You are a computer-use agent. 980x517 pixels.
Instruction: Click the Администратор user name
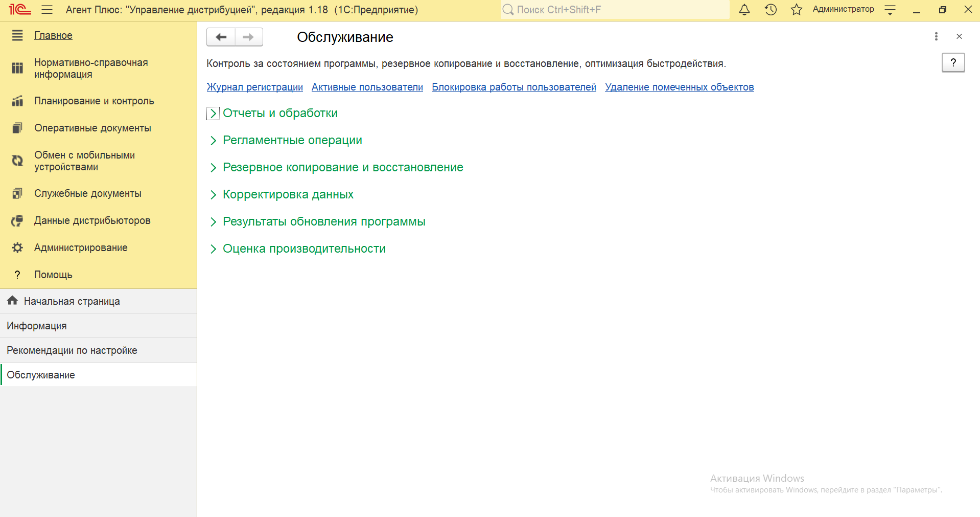point(843,9)
